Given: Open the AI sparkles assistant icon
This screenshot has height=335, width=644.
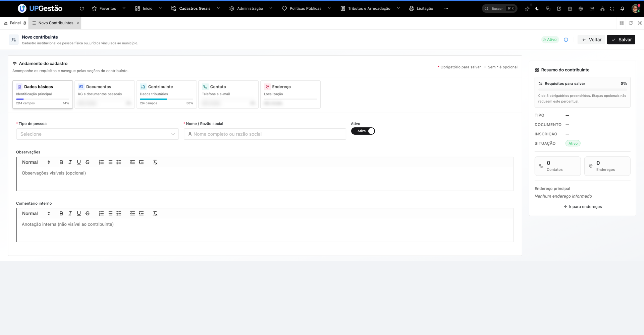Looking at the screenshot, I should click(x=527, y=8).
